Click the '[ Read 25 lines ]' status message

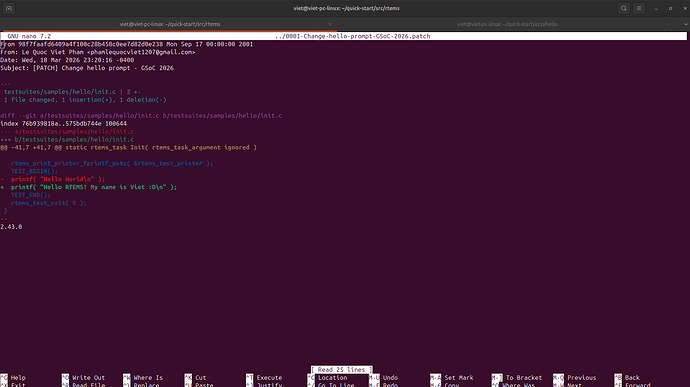pos(341,369)
